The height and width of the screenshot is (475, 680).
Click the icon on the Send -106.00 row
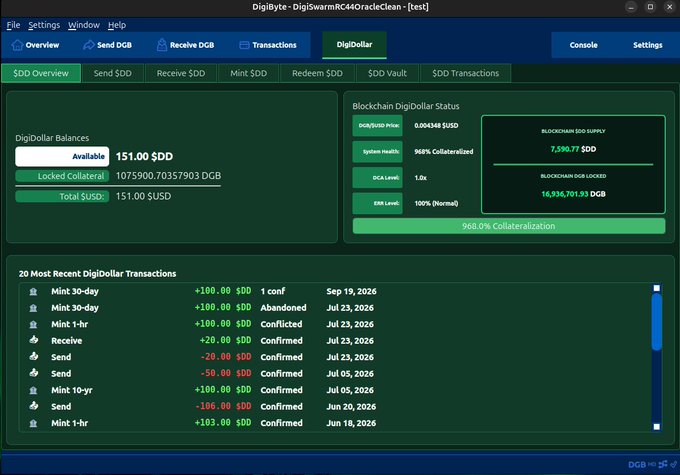[33, 406]
